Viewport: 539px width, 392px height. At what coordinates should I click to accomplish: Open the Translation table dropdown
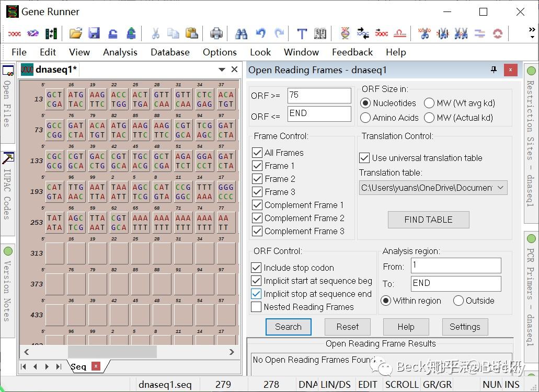pyautogui.click(x=500, y=187)
